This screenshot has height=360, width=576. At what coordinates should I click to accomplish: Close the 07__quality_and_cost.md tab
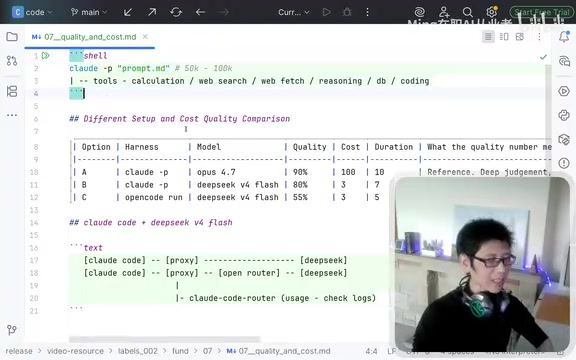pyautogui.click(x=145, y=37)
